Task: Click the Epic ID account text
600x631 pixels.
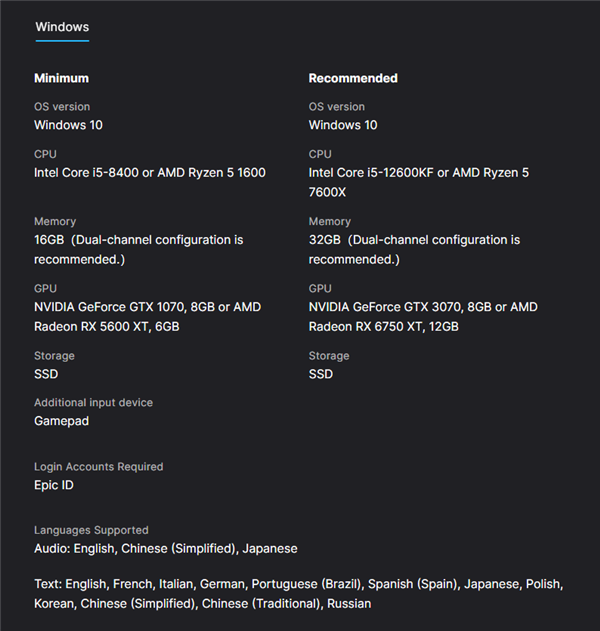Action: click(x=54, y=485)
